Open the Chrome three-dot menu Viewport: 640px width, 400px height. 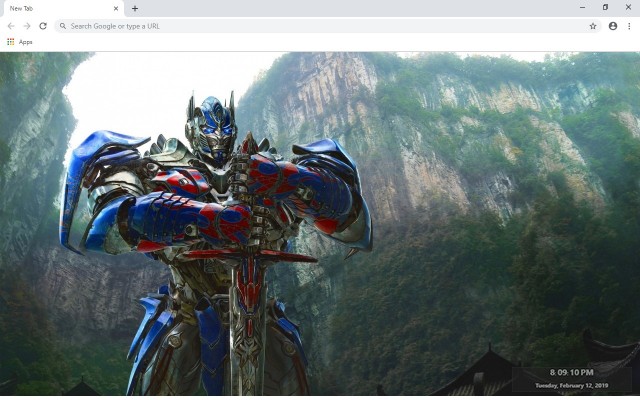coord(629,26)
